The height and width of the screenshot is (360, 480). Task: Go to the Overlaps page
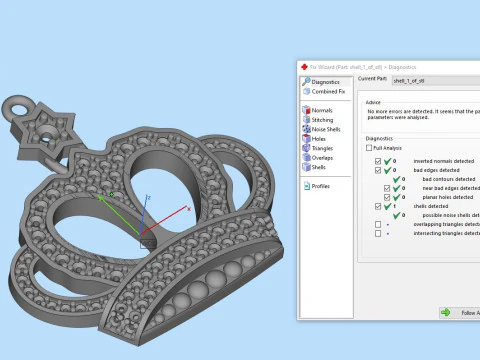pos(322,158)
